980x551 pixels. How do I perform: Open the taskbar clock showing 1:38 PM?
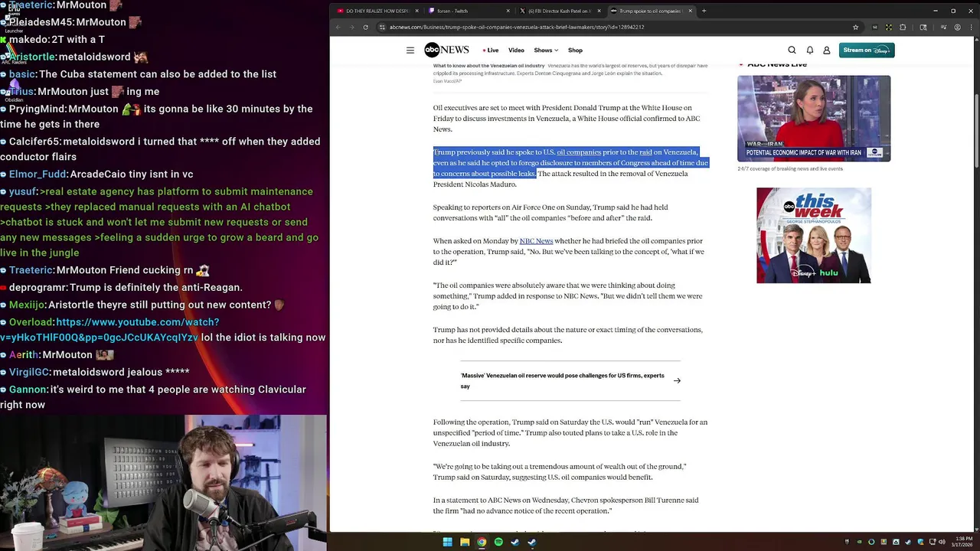(961, 542)
